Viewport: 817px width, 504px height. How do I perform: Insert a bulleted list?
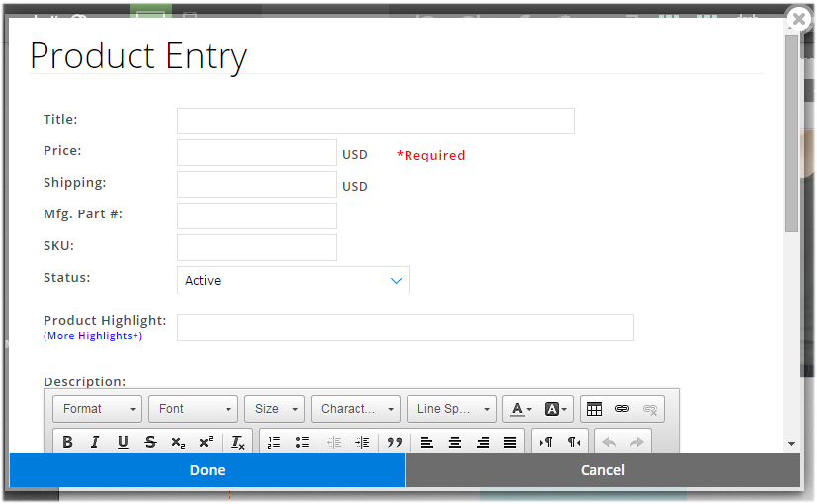(303, 442)
